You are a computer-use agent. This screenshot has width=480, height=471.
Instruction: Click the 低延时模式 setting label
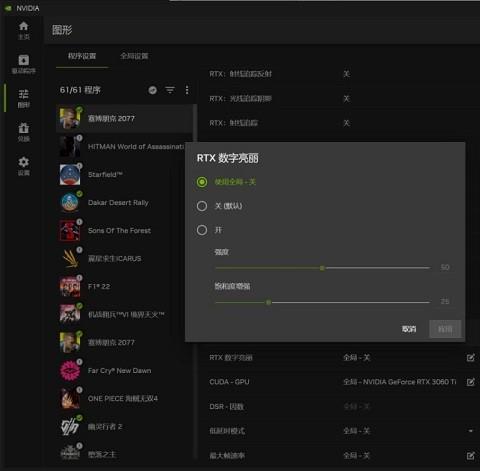click(227, 431)
